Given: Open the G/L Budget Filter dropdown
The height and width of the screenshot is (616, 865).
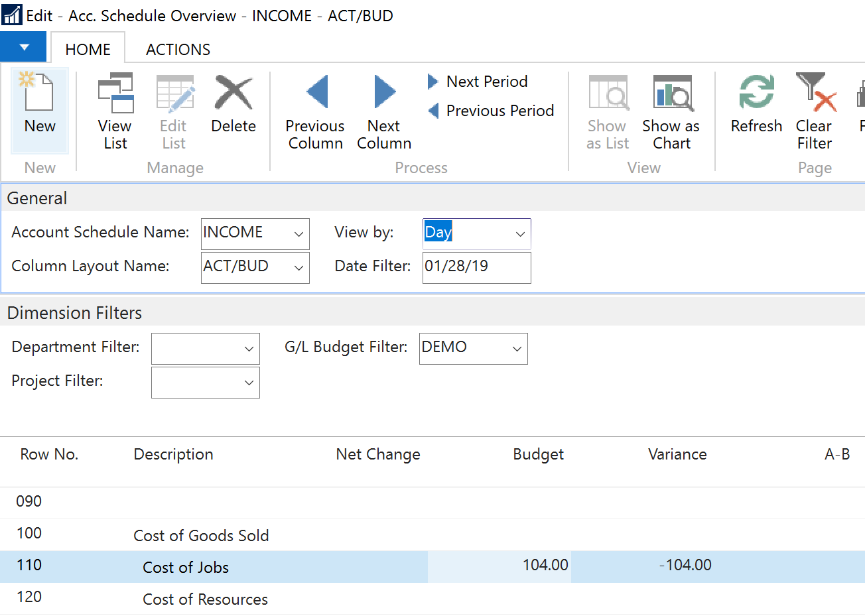Looking at the screenshot, I should point(517,349).
